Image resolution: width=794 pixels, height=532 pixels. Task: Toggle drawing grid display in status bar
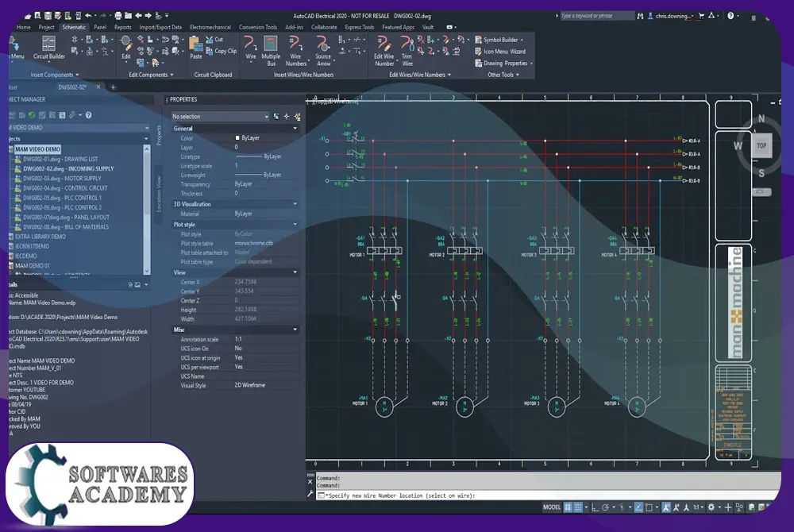coord(569,507)
